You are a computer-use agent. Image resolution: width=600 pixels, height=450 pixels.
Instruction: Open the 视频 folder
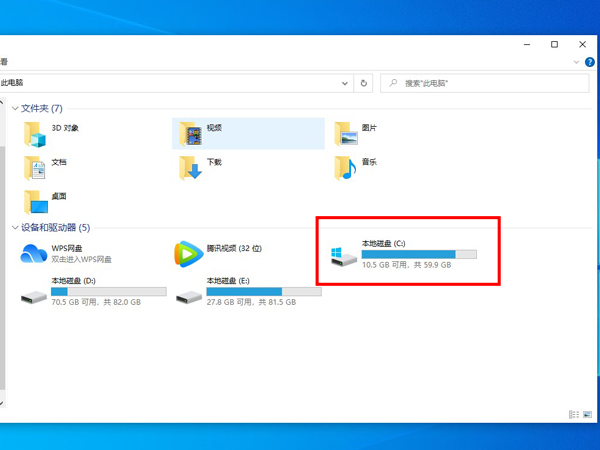click(190, 133)
